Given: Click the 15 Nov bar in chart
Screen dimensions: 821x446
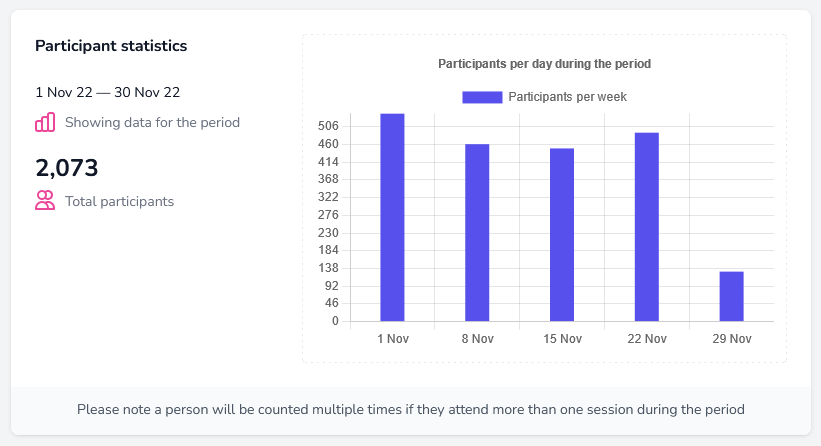Looking at the screenshot, I should pyautogui.click(x=562, y=235).
